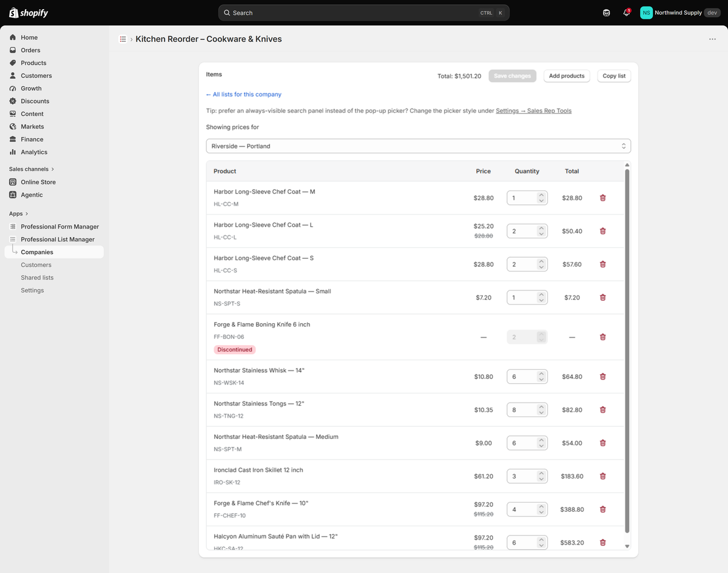Screen dimensions: 728x573
Task: Click the Total: $1,501.20 label
Action: pos(459,76)
